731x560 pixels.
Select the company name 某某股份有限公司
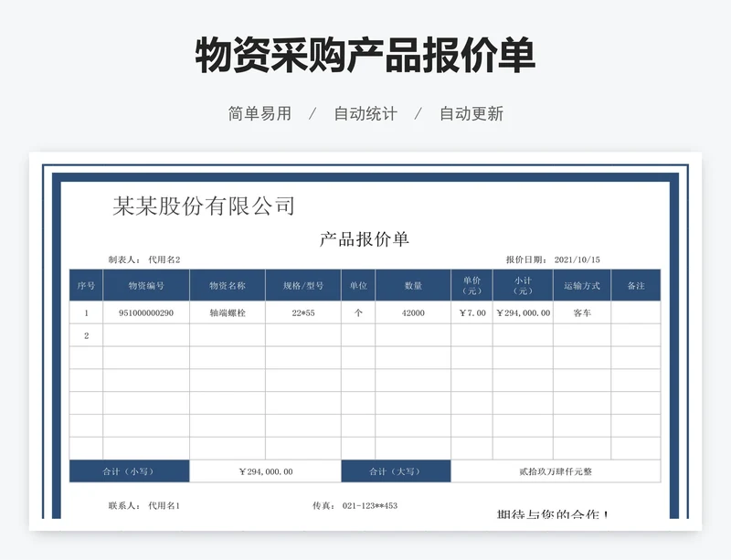[x=205, y=204]
